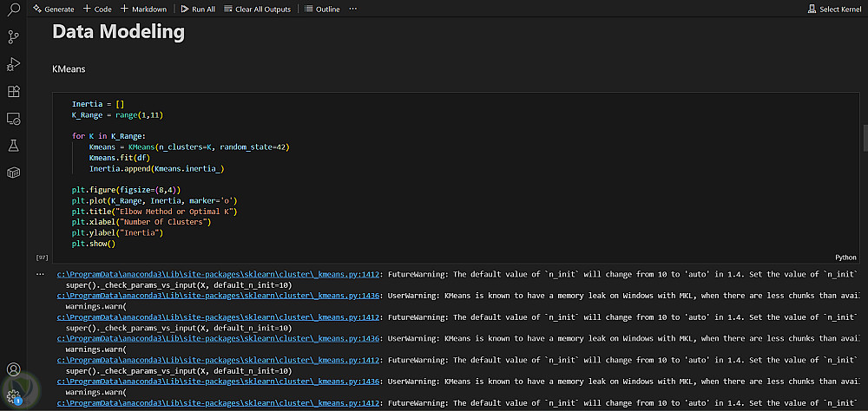Open the Run and Debug view
The width and height of the screenshot is (868, 411).
pyautogui.click(x=13, y=64)
